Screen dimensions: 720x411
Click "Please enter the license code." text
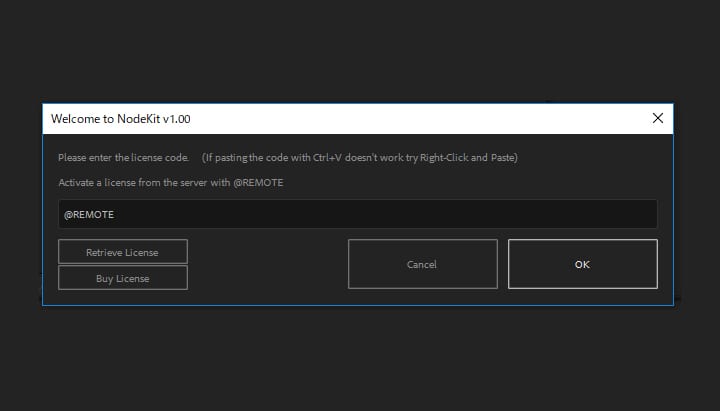(124, 158)
